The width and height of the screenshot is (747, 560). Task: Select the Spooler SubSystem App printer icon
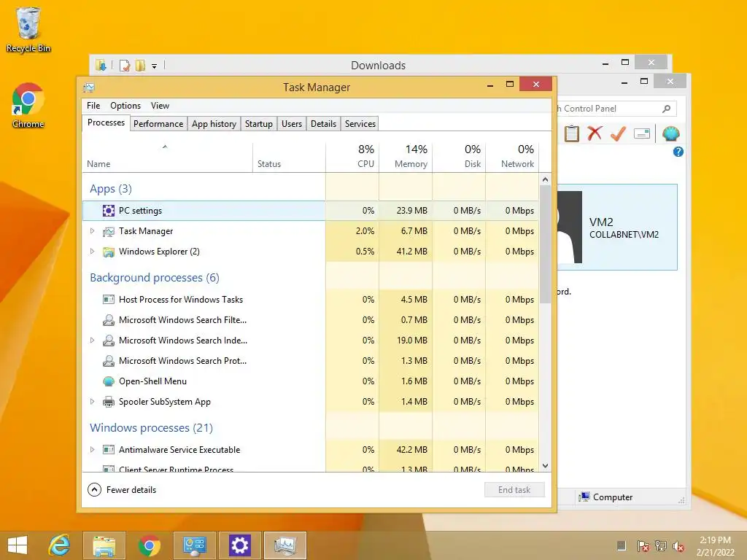coord(109,402)
